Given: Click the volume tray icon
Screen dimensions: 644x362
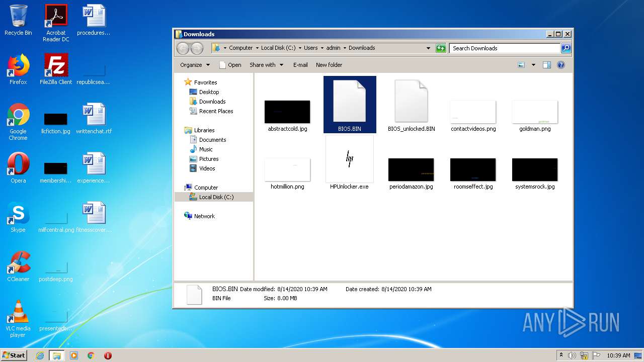Looking at the screenshot, I should coord(572,355).
